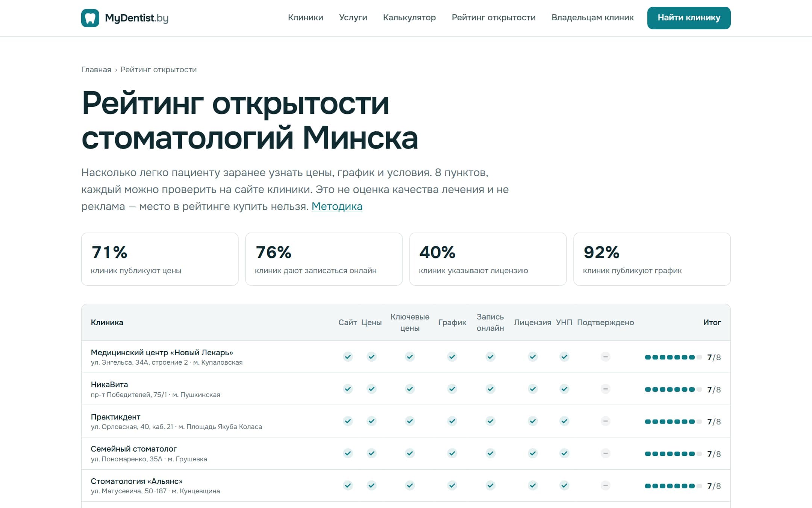This screenshot has height=508, width=812.
Task: Open the Методика link
Action: tap(337, 206)
